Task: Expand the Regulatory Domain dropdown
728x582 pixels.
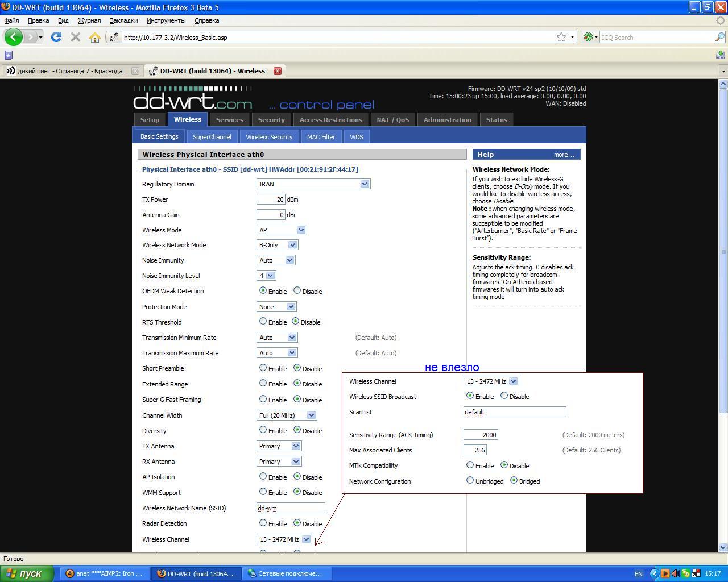Action: (x=313, y=184)
